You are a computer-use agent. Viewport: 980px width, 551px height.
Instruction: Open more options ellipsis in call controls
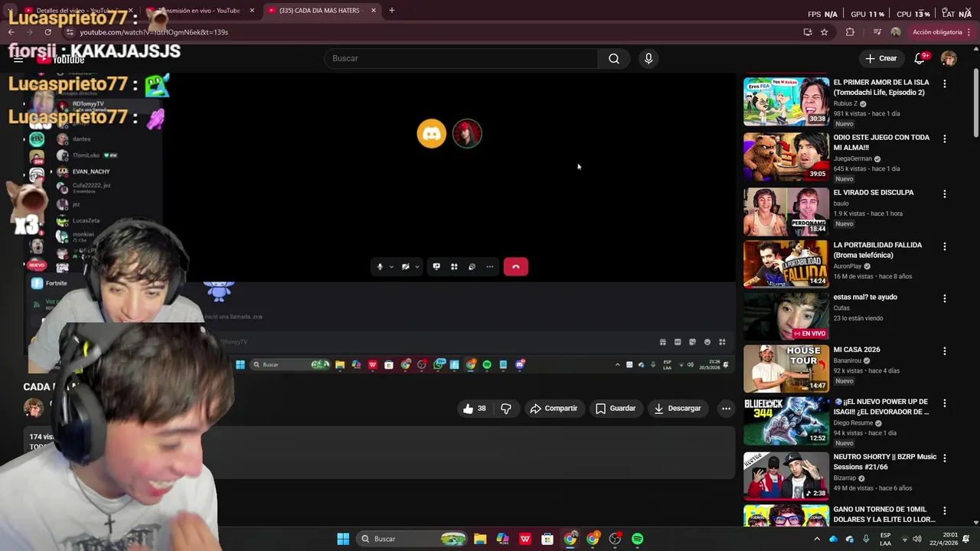pos(490,266)
